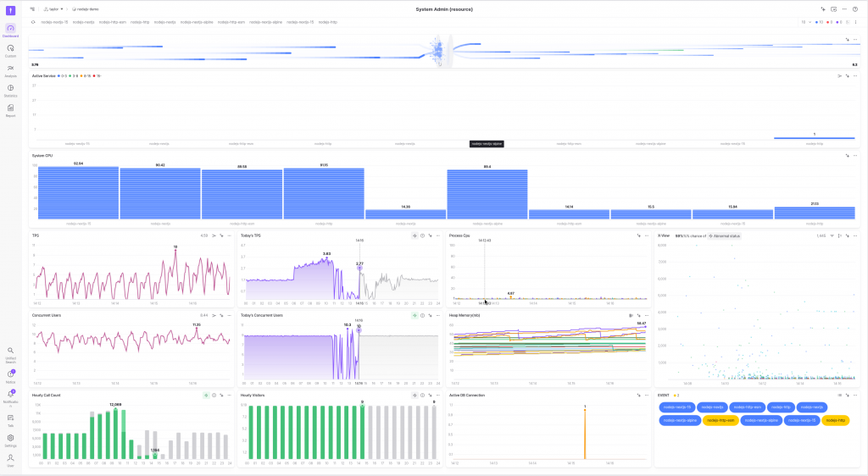The height and width of the screenshot is (476, 868).
Task: Click the yellow nodejs-http event tag
Action: 835,419
